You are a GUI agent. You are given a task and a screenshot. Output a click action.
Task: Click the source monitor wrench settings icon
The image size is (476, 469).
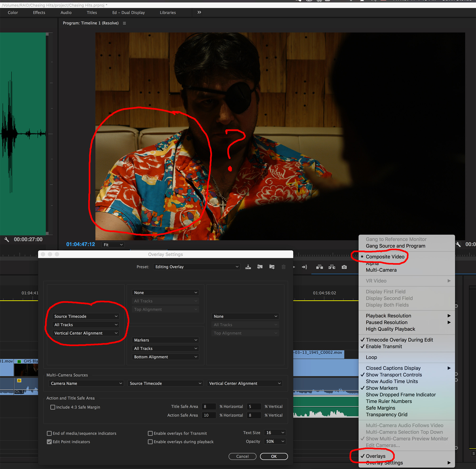click(x=7, y=239)
